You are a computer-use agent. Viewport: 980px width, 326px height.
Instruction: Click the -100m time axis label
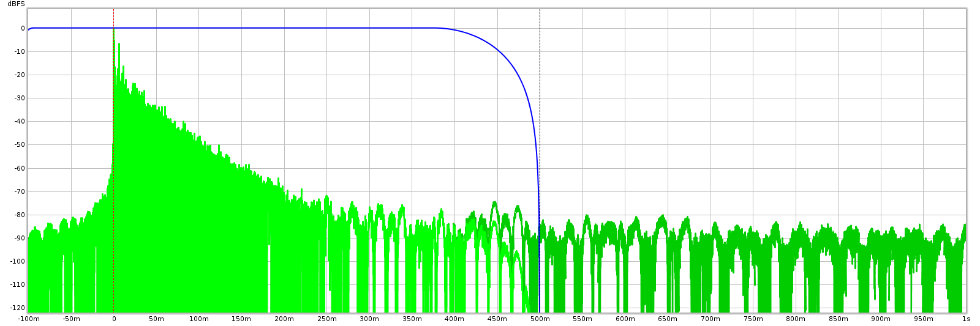tap(29, 319)
